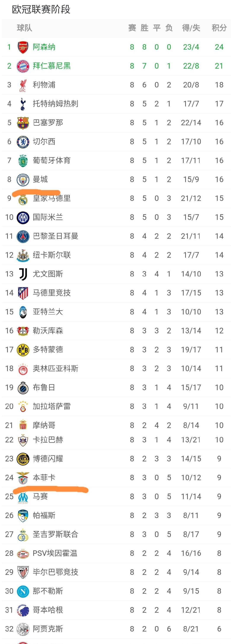The height and width of the screenshot is (644, 231).
Task: Select the Juventus J logo
Action: tap(23, 274)
